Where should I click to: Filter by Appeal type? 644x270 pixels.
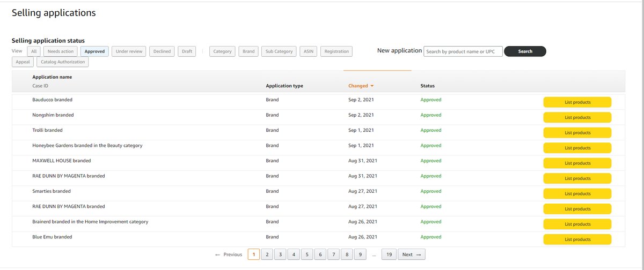click(23, 62)
